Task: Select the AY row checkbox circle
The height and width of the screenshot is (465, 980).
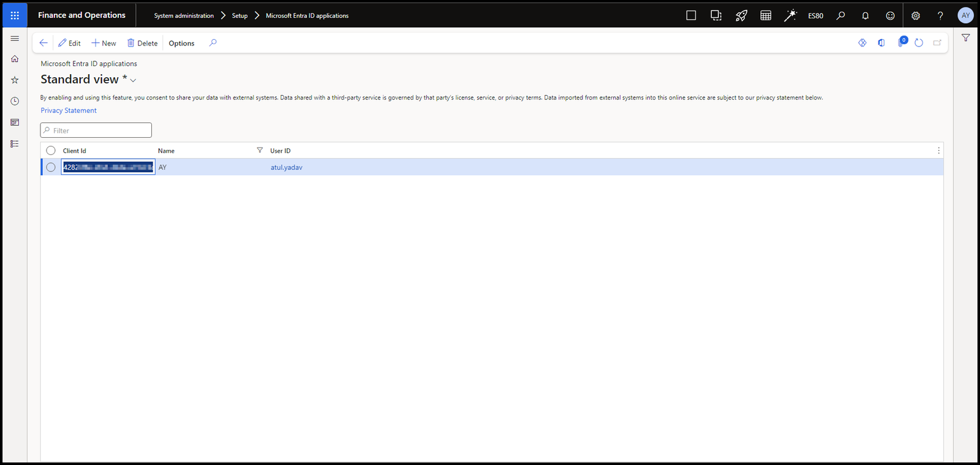Action: point(51,167)
